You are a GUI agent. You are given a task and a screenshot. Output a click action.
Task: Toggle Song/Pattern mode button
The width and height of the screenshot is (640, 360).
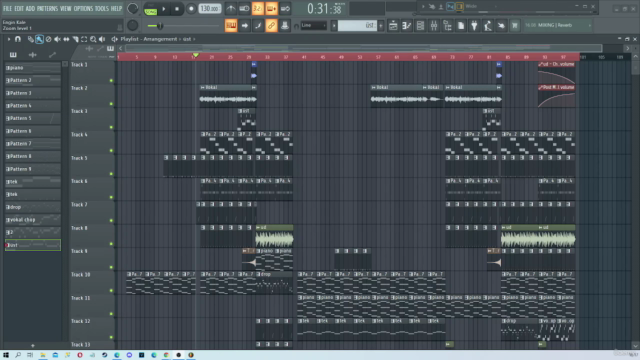(151, 9)
